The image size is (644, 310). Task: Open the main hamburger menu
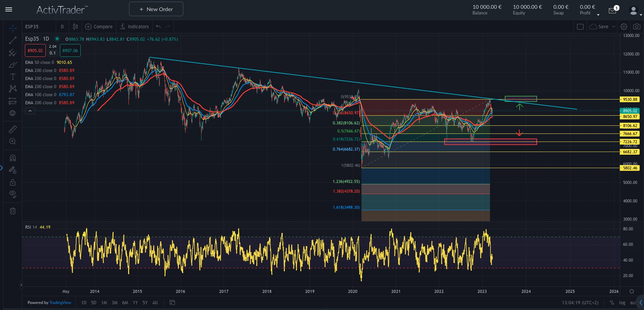9,9
